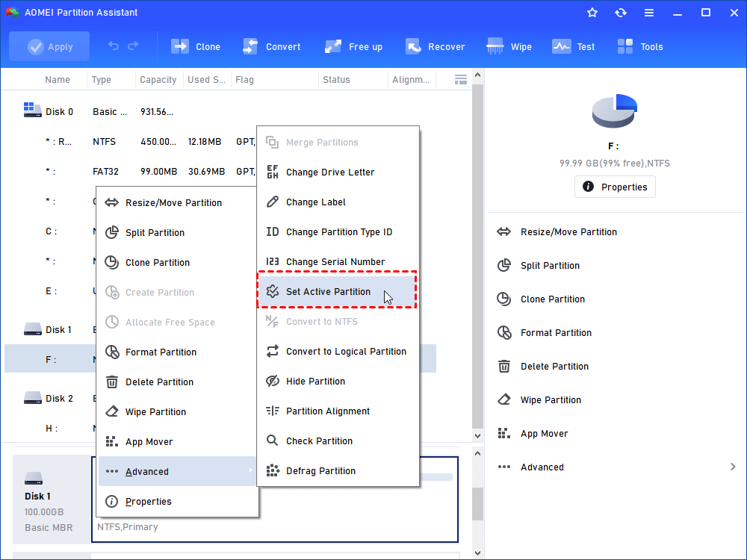Click the F: pie chart disk icon

tap(615, 111)
